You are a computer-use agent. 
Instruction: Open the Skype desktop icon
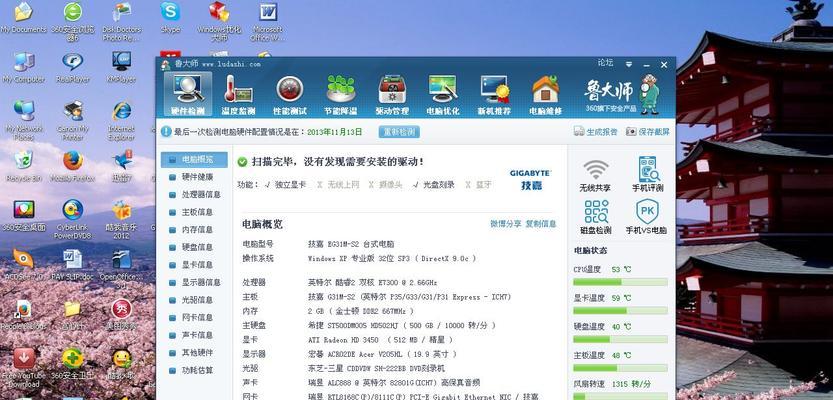point(171,18)
